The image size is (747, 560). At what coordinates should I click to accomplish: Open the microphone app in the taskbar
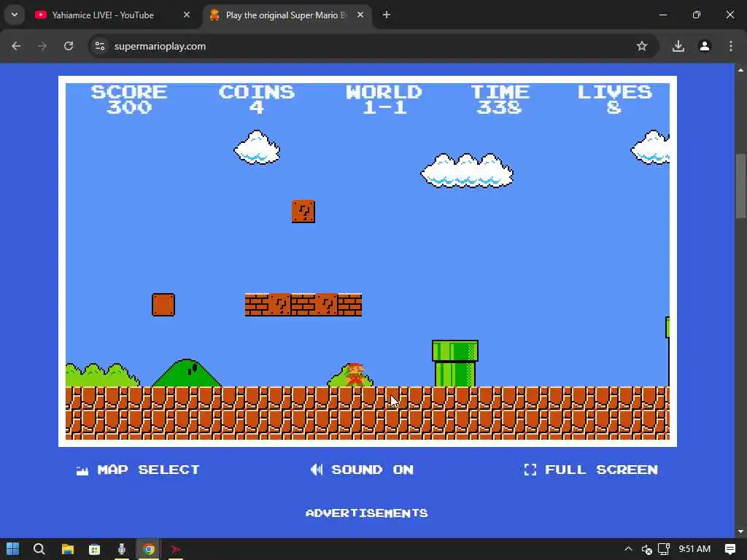(122, 549)
